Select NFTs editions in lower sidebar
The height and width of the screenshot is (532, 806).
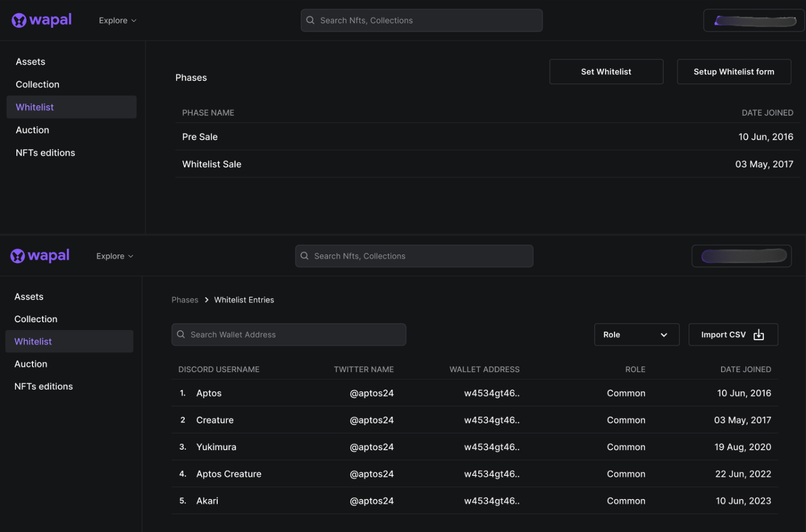[44, 387]
